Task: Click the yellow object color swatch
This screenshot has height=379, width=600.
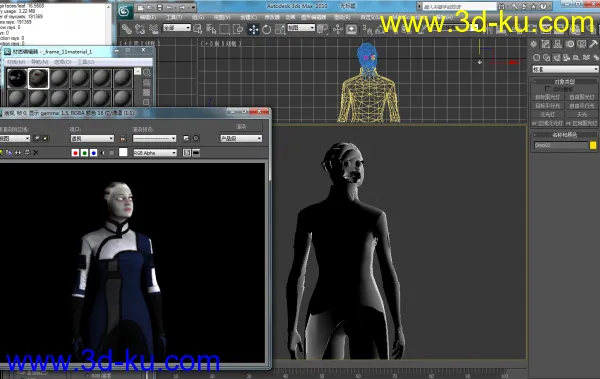Action: coord(593,145)
